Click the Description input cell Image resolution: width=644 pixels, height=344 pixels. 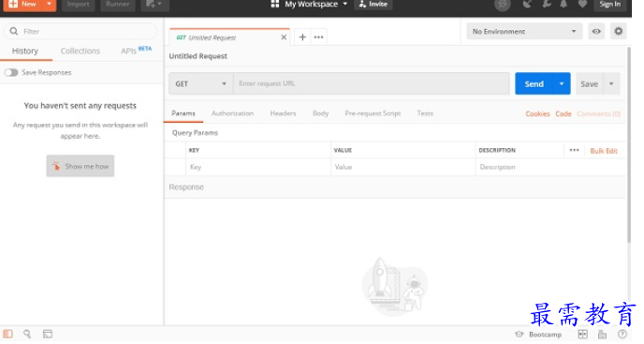[x=550, y=167]
